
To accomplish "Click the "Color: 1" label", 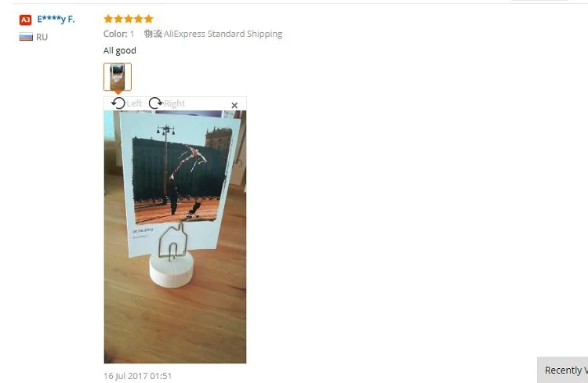I will tap(118, 34).
